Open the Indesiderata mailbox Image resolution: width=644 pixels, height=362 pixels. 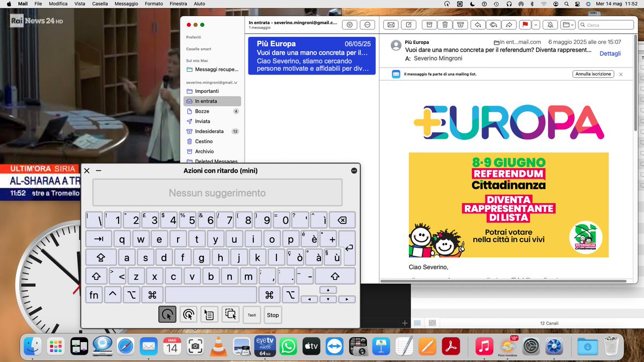click(213, 131)
